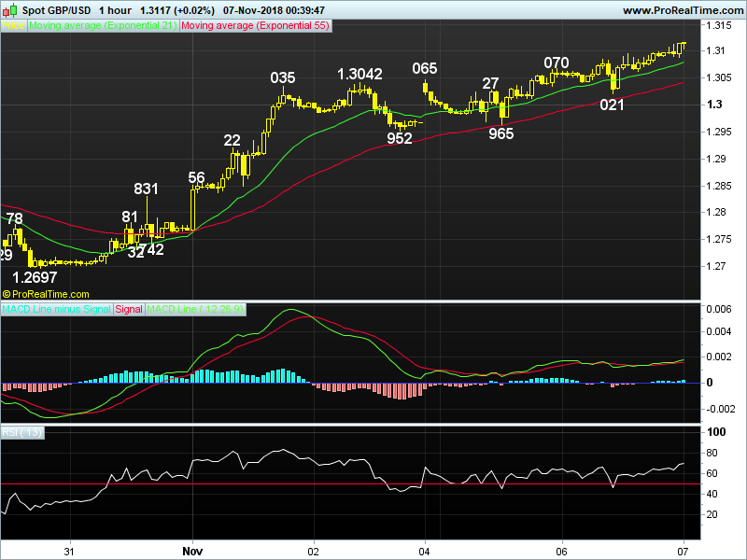Screen dimensions: 747x560
Task: Select the MACD Line minus Signal label
Action: pos(57,308)
